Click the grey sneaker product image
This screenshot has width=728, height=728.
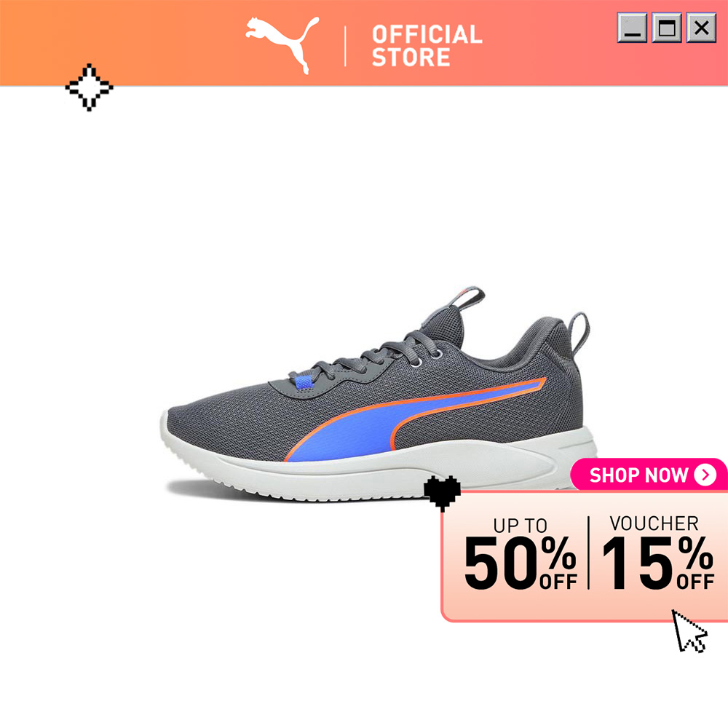pyautogui.click(x=379, y=395)
